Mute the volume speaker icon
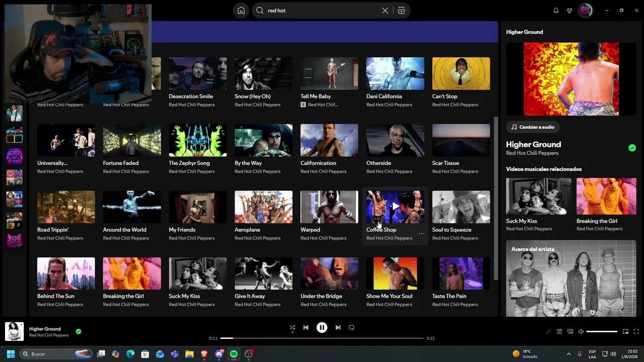This screenshot has height=362, width=644. [581, 332]
